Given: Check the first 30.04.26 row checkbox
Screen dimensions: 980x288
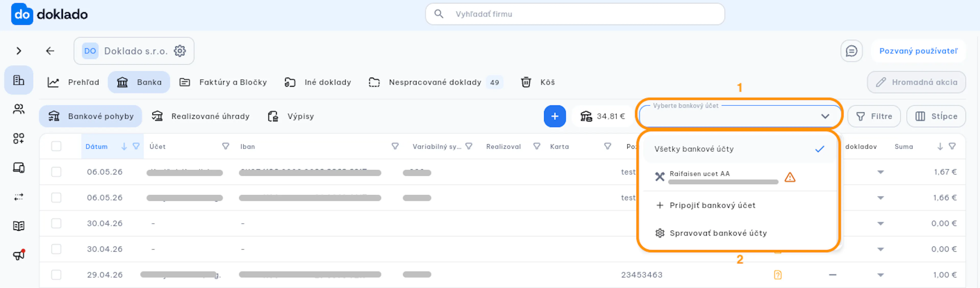Looking at the screenshot, I should click(56, 223).
